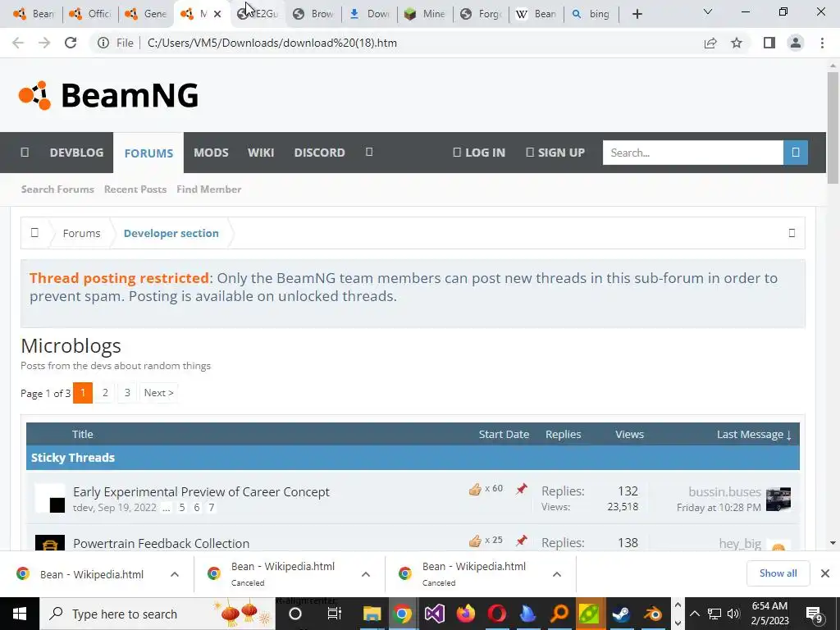Switch to Downloads browser tab
The height and width of the screenshot is (630, 840).
pyautogui.click(x=370, y=14)
